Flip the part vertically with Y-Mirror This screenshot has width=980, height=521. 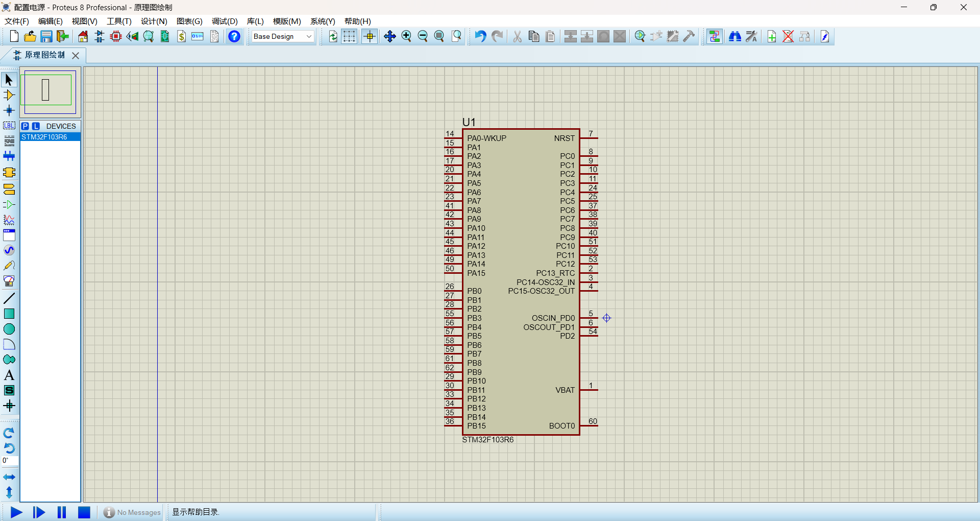[x=9, y=492]
